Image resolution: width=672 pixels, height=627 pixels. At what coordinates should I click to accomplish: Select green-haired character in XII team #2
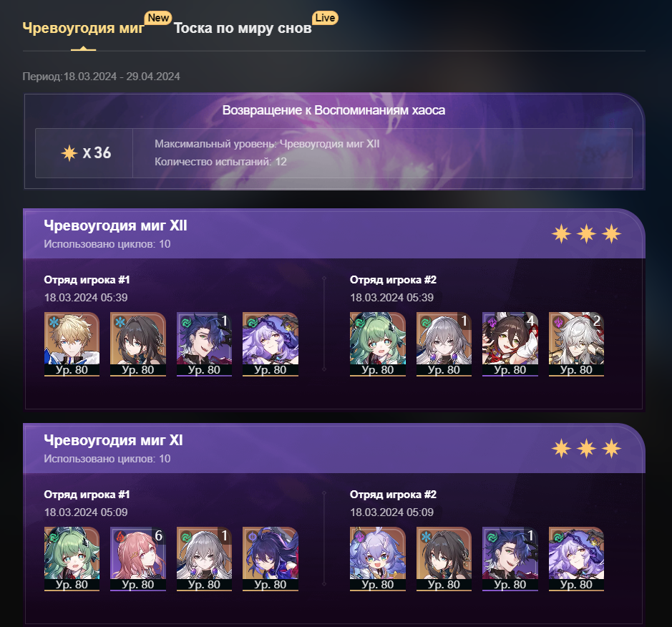coord(378,344)
